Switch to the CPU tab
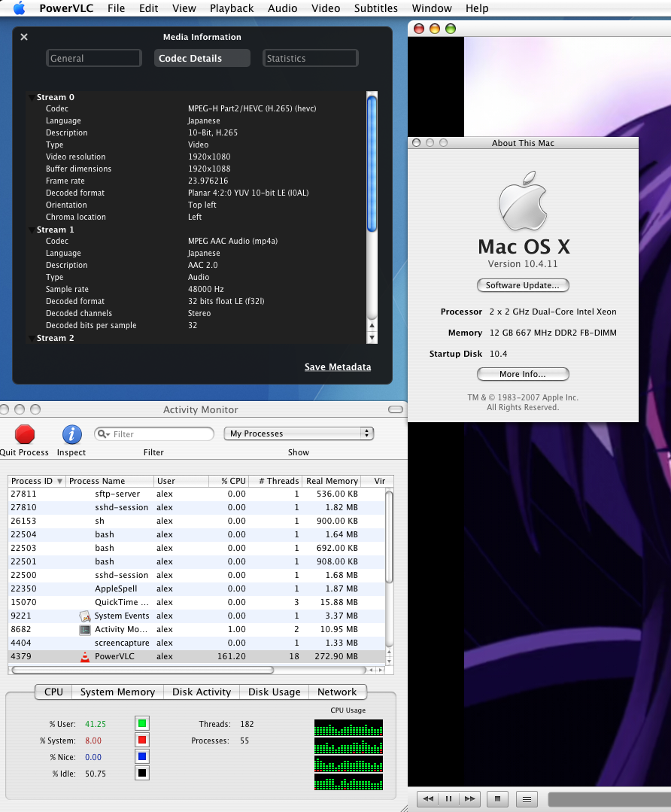 click(x=53, y=692)
